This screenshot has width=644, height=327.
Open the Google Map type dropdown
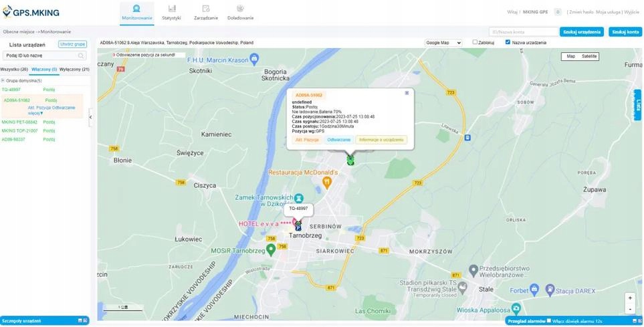443,43
